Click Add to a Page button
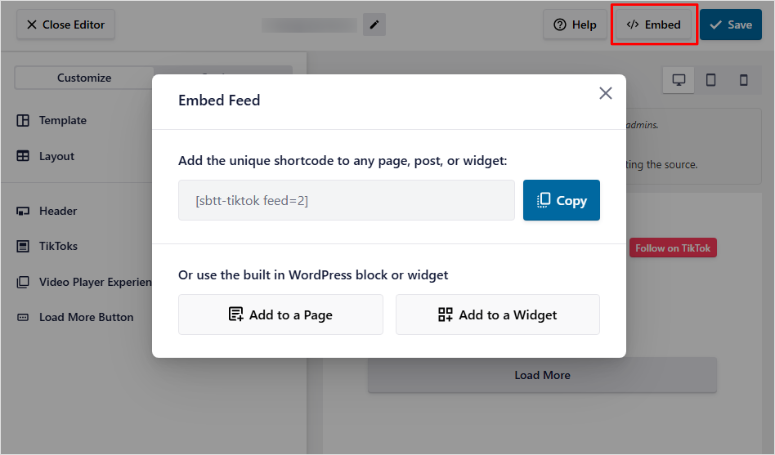Screen dimensions: 775x455 click(281, 315)
